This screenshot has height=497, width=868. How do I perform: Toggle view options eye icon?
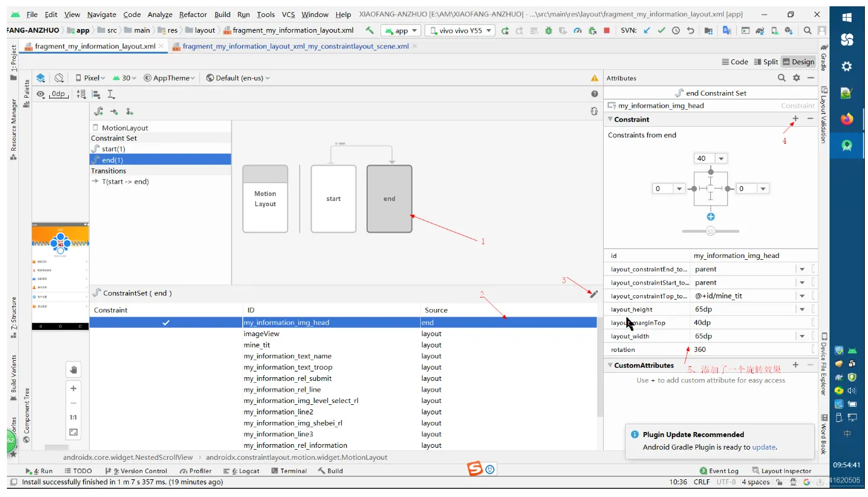point(40,94)
